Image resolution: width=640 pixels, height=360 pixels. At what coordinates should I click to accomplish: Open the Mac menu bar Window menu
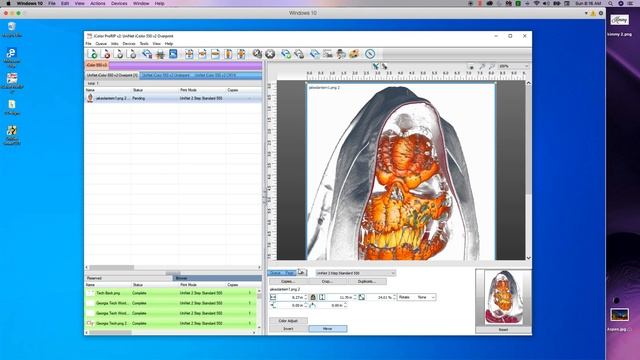click(141, 3)
